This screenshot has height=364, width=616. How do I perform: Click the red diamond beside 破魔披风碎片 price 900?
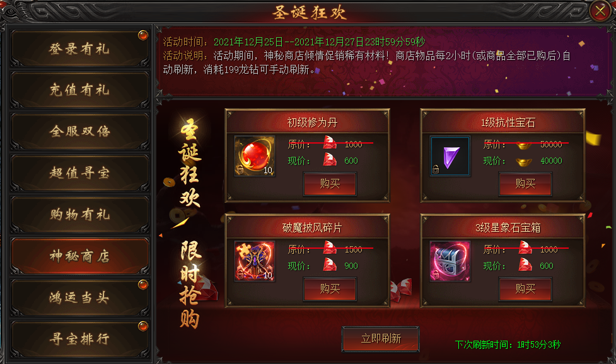click(x=330, y=265)
